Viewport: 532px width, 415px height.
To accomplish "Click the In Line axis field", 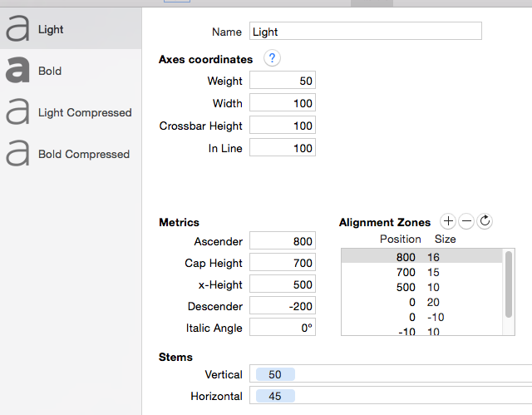I will (x=283, y=147).
